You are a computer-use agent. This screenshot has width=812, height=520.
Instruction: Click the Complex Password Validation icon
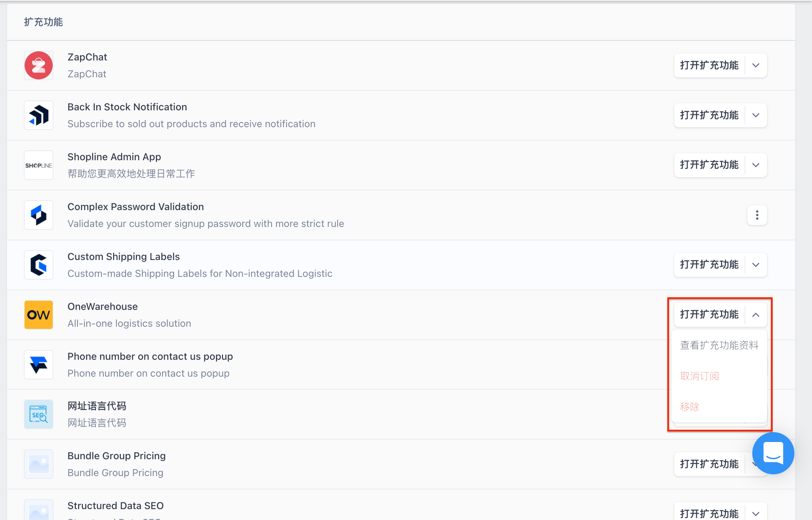[39, 215]
